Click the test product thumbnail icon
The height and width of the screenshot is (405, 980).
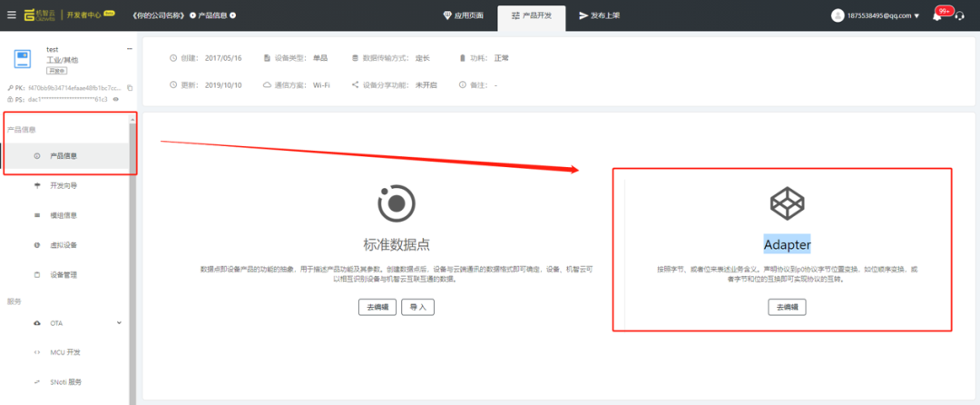pos(23,59)
